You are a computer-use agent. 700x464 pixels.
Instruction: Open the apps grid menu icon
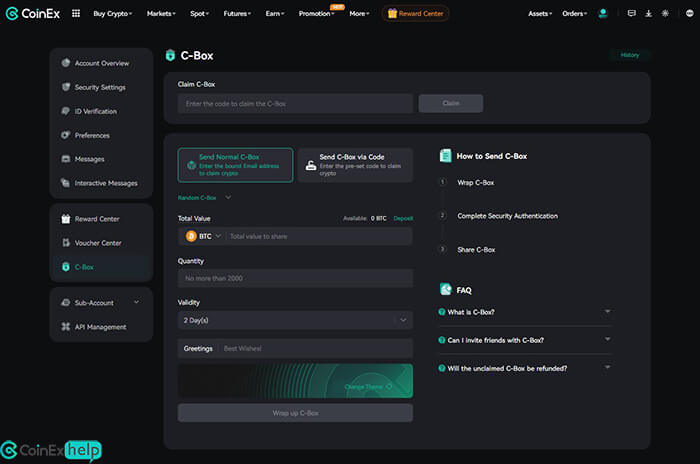click(76, 14)
